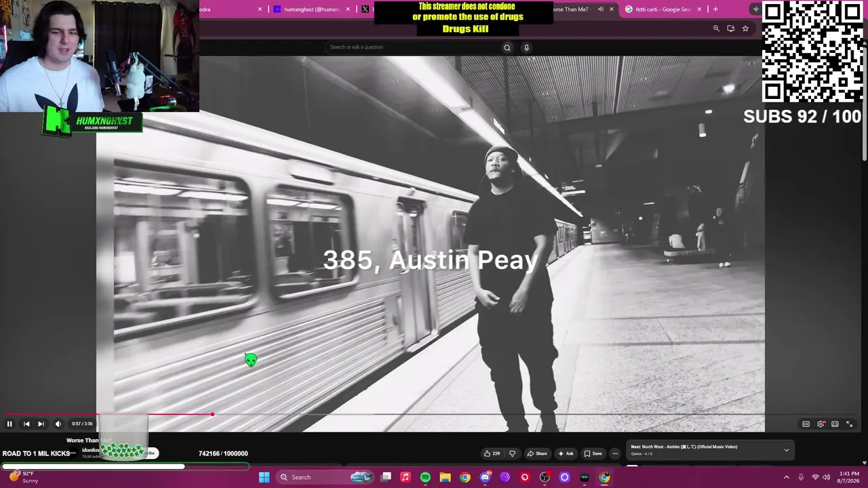Pause the music video
Image resolution: width=868 pixels, height=488 pixels.
[x=9, y=424]
